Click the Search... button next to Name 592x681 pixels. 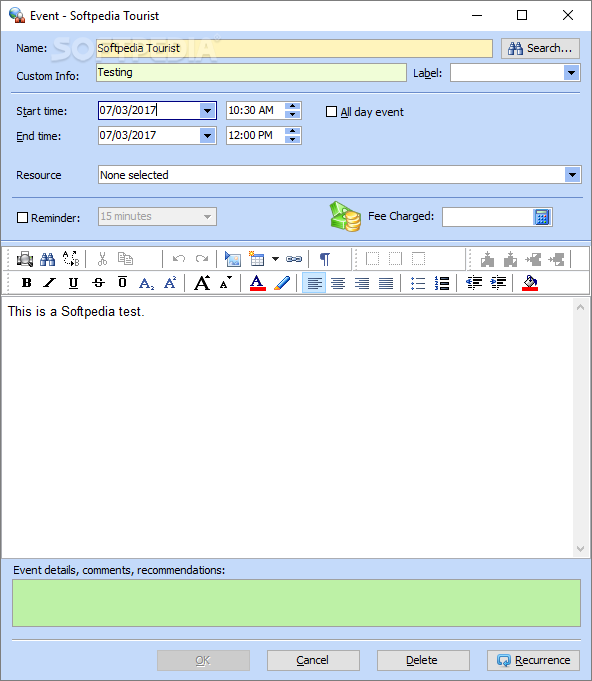(x=540, y=48)
